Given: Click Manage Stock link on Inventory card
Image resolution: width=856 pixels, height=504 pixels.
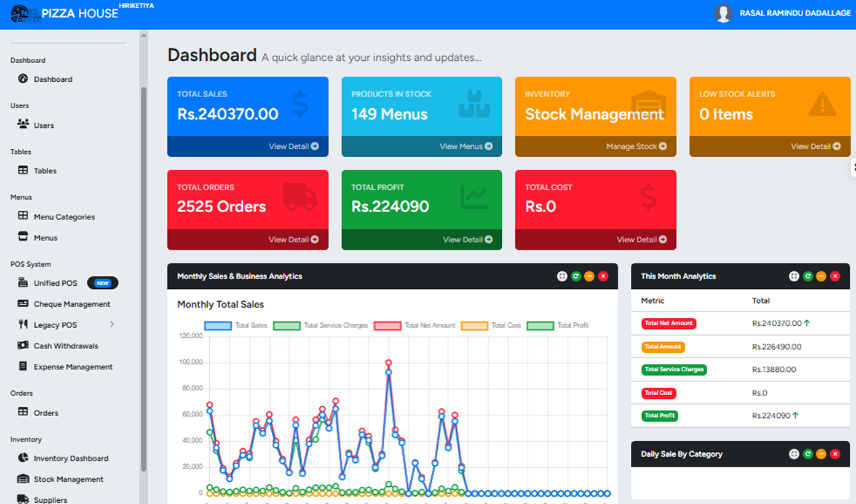Looking at the screenshot, I should 636,146.
